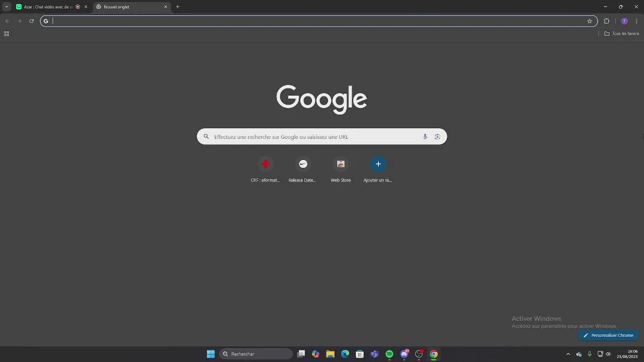Open OBS Studio from the taskbar
The width and height of the screenshot is (644, 362).
click(x=419, y=354)
